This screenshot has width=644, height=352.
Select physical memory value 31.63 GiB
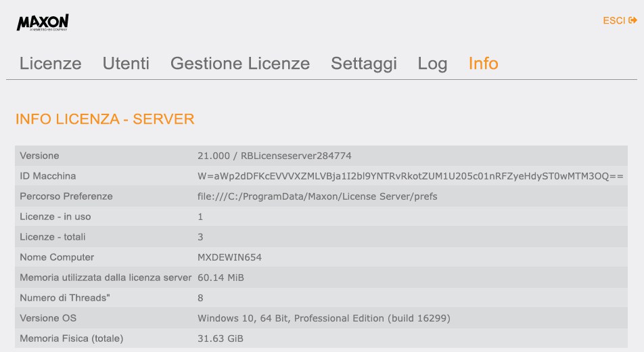pyautogui.click(x=221, y=338)
